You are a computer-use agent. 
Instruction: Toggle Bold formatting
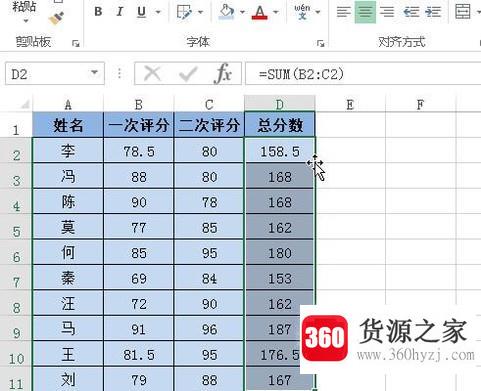click(x=98, y=12)
